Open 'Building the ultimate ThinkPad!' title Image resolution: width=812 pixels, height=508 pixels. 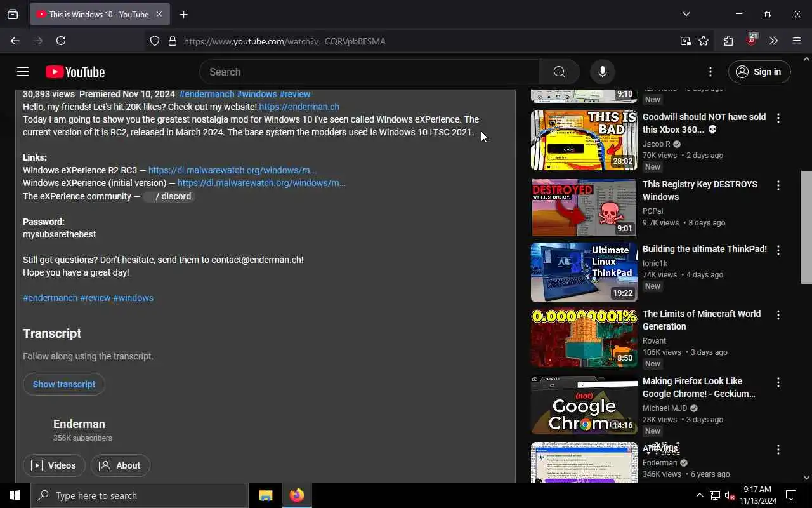click(705, 249)
